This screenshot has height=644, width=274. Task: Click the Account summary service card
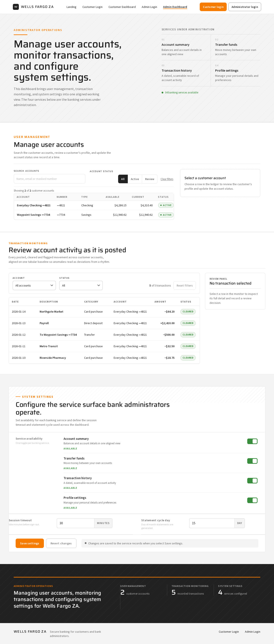pyautogui.click(x=186, y=47)
